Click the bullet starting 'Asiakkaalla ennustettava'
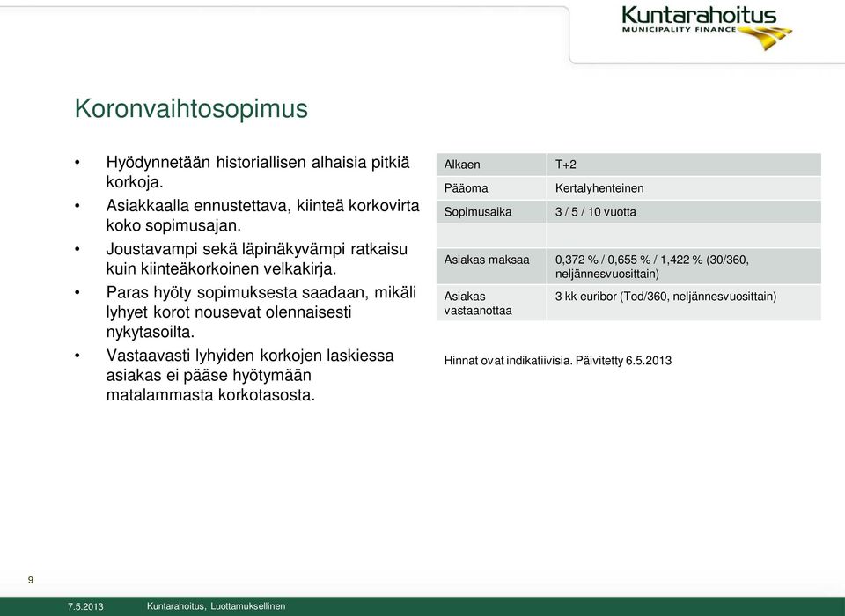 click(x=262, y=215)
